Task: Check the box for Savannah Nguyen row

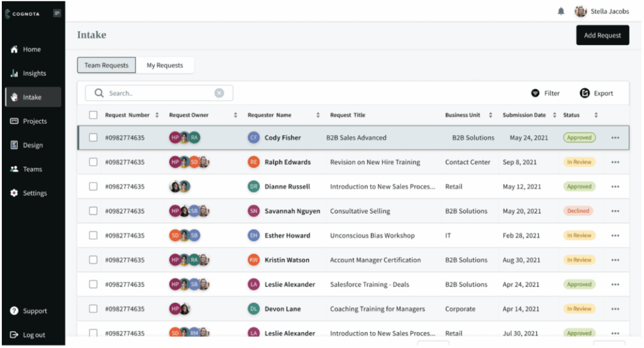Action: click(93, 211)
